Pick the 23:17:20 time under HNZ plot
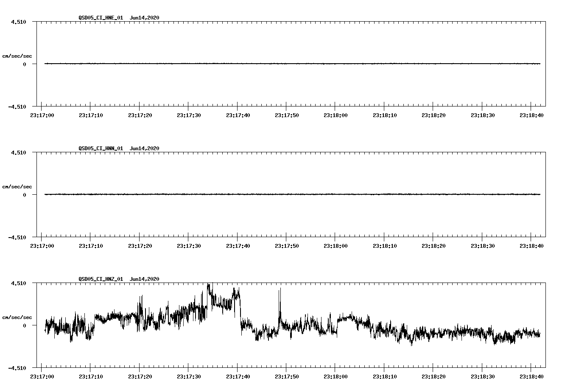The height and width of the screenshot is (392, 576). click(x=140, y=377)
